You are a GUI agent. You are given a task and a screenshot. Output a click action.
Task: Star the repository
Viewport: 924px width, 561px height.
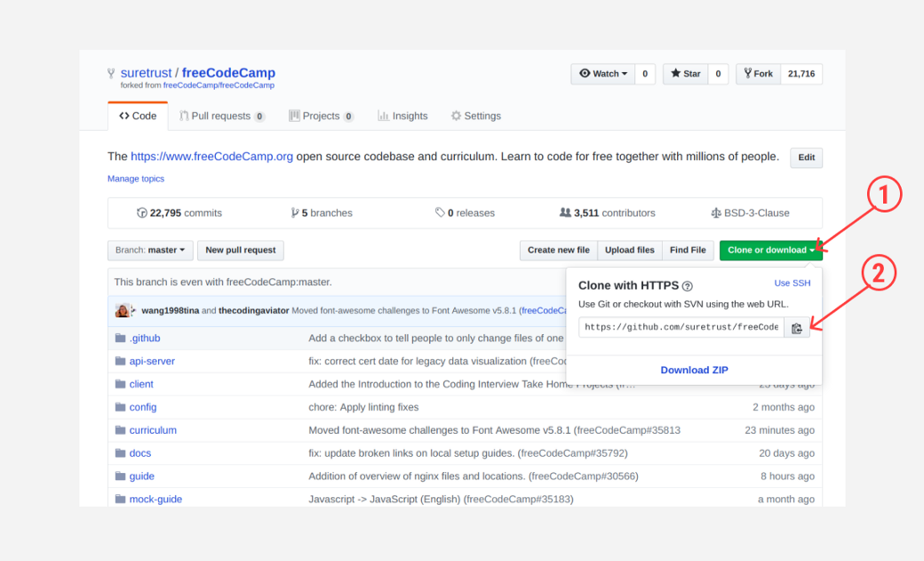point(685,74)
